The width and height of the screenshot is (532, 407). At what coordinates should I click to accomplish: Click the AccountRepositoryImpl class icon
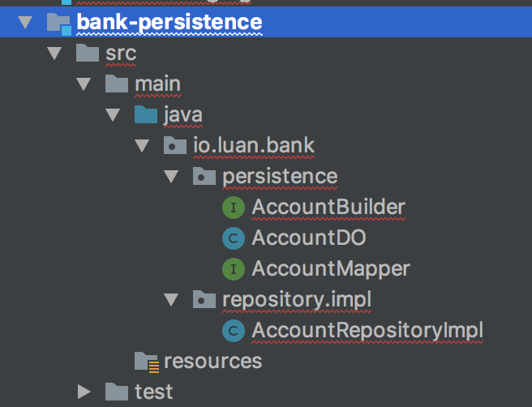pos(234,331)
